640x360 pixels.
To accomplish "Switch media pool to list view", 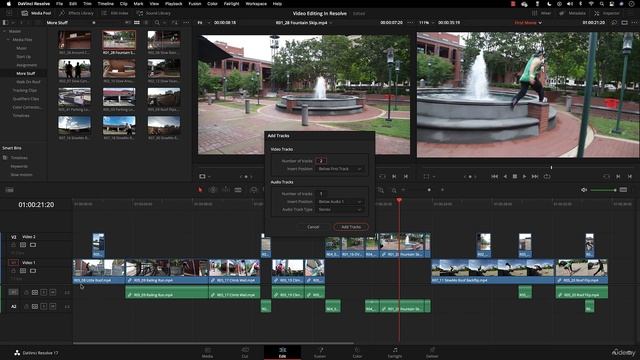I will pos(146,22).
